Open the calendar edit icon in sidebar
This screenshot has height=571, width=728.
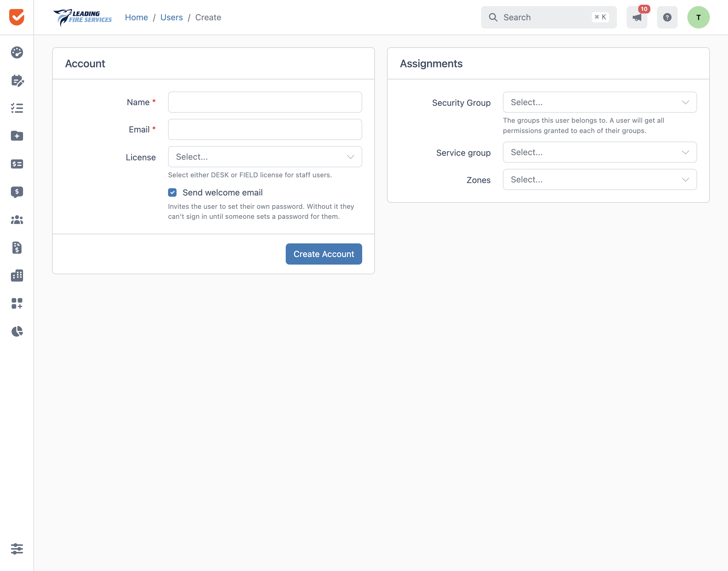tap(17, 81)
